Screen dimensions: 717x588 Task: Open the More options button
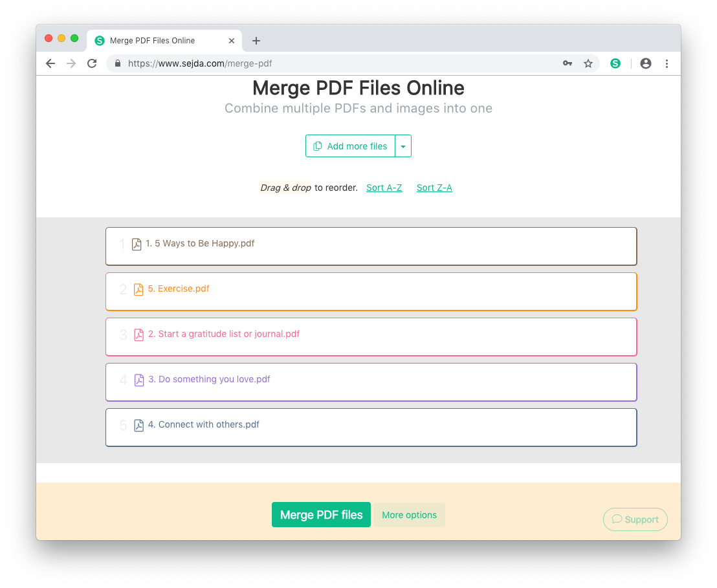pos(409,515)
